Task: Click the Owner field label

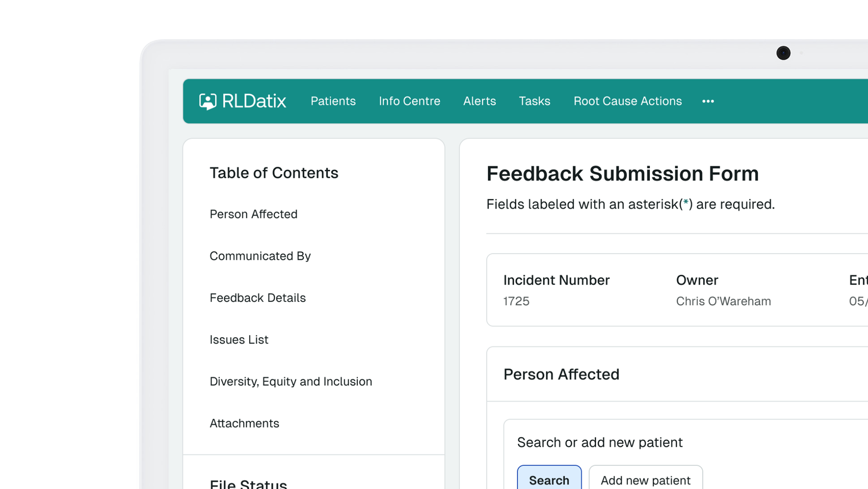Action: click(x=697, y=280)
